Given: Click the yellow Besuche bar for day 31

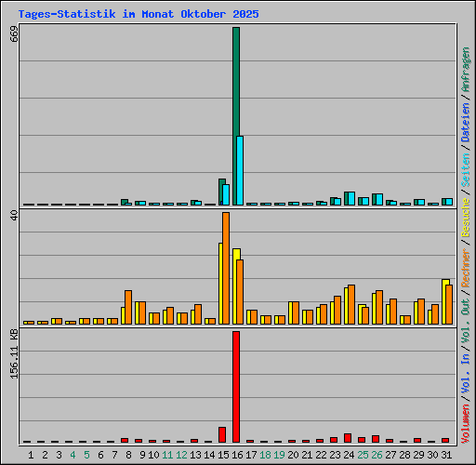Looking at the screenshot, I should pos(443,301).
